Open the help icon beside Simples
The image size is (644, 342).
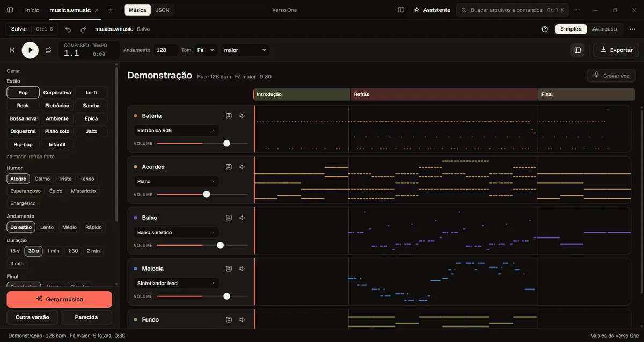click(545, 29)
